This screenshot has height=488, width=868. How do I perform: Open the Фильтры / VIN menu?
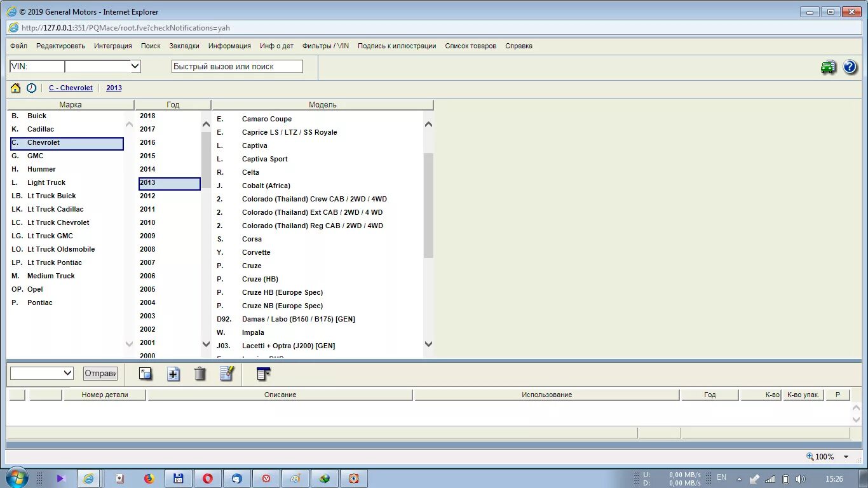[x=325, y=46]
